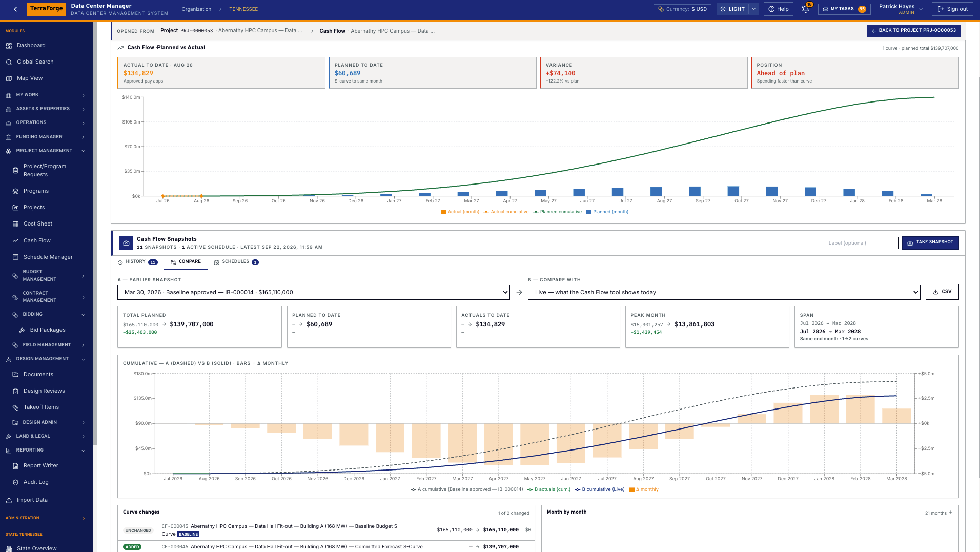
Task: Click the Global Search magnifier icon
Action: click(x=9, y=62)
